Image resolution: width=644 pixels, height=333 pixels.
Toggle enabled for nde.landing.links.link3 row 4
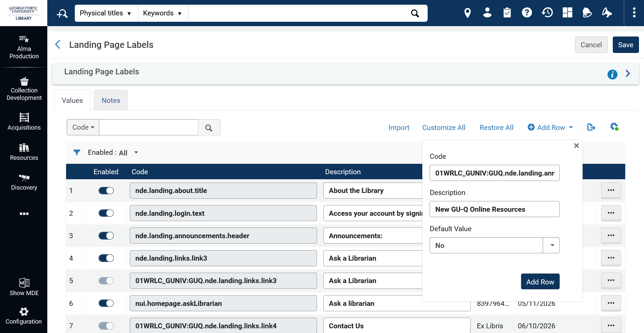tap(106, 258)
